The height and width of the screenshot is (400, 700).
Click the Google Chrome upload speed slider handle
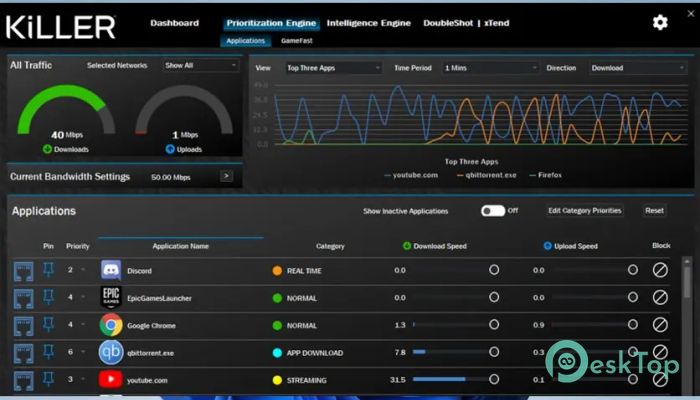pyautogui.click(x=633, y=325)
